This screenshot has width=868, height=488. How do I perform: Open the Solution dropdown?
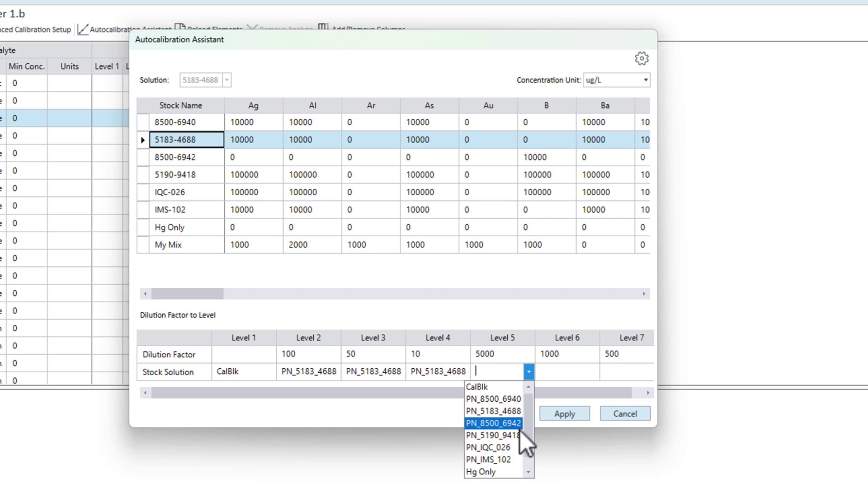tap(227, 80)
